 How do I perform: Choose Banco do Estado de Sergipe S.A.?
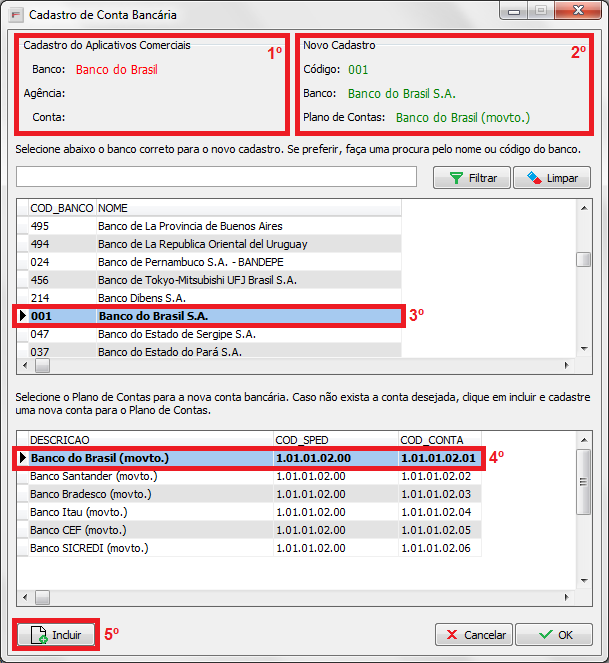pyautogui.click(x=176, y=334)
